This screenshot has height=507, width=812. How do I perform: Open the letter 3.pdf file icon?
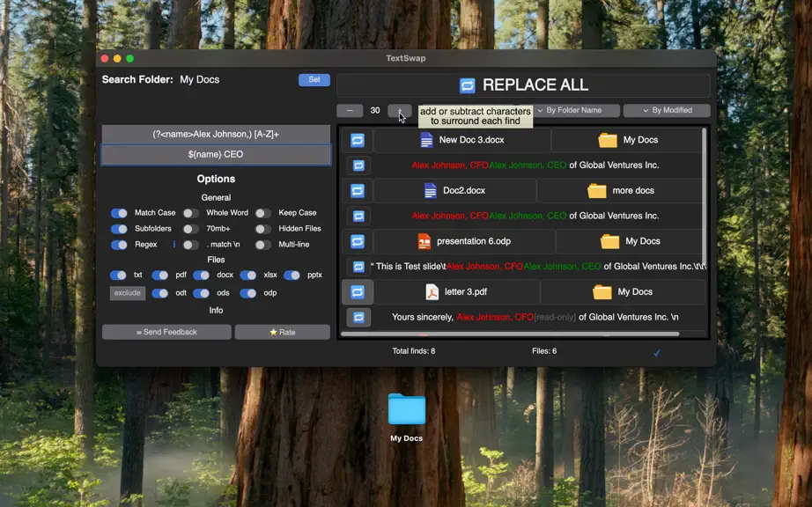432,292
